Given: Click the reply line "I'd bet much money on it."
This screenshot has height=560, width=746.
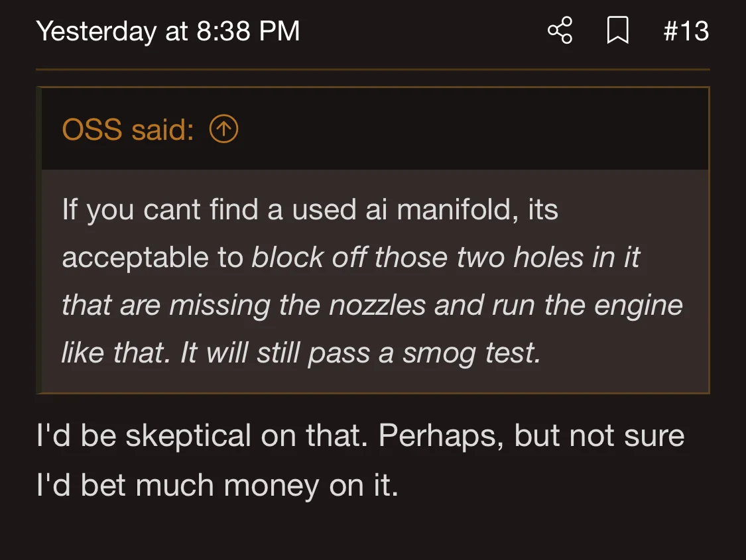Looking at the screenshot, I should [218, 486].
